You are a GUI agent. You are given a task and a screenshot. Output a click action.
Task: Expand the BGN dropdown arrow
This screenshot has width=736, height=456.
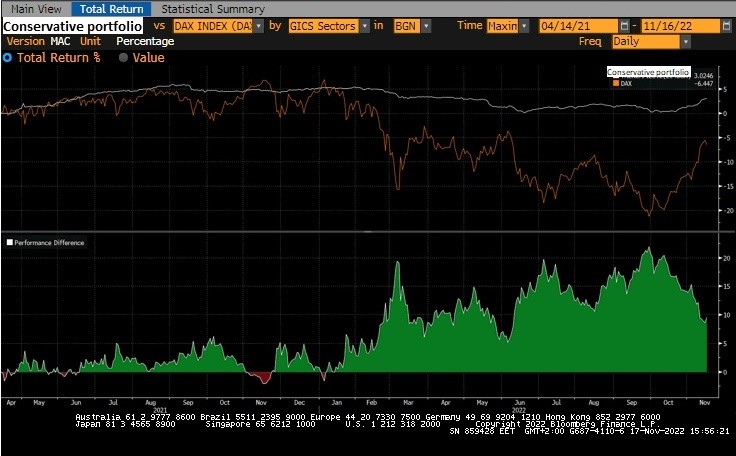(426, 26)
